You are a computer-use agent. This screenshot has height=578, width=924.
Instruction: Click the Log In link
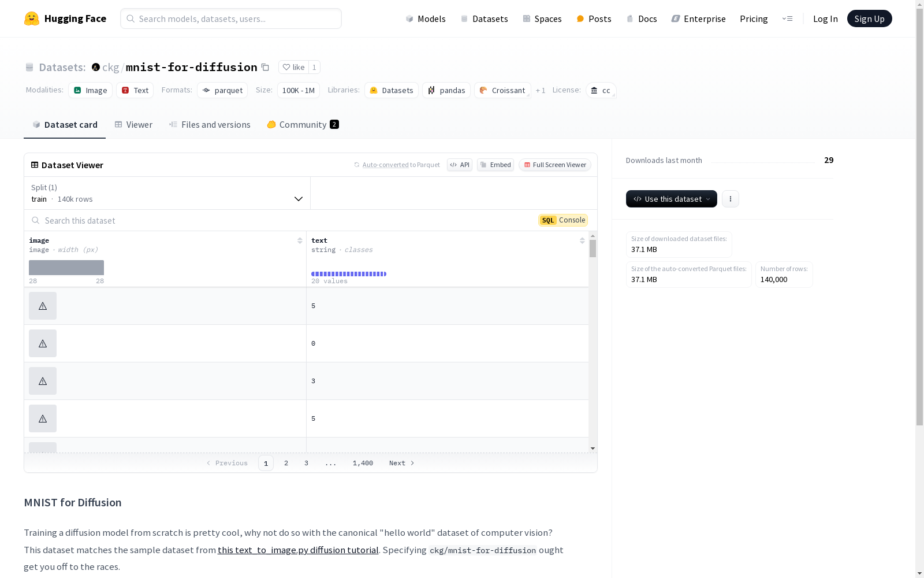coord(825,18)
